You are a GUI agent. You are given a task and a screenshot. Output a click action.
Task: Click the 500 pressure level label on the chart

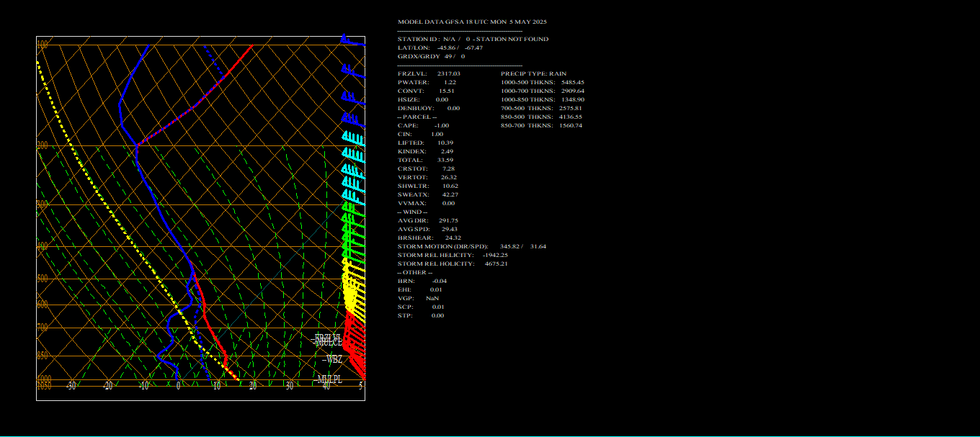(x=43, y=279)
